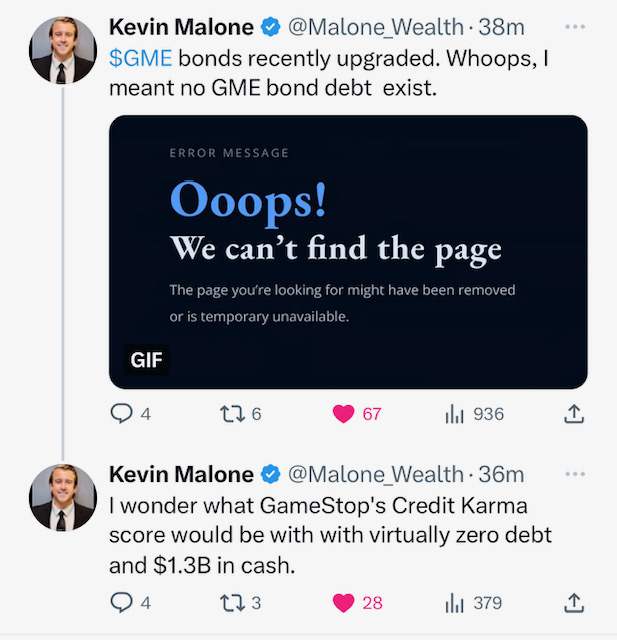Click the first tweet's profile avatar
This screenshot has width=617, height=640.
62,50
